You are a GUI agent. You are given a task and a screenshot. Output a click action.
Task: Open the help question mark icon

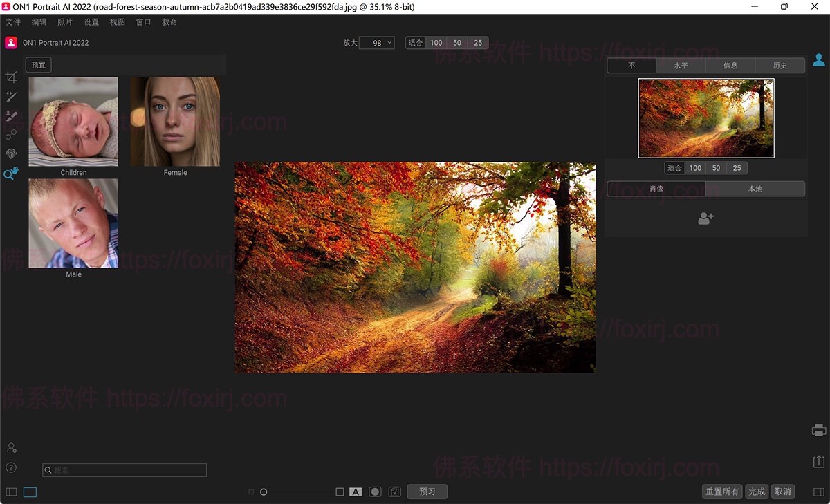(x=11, y=467)
